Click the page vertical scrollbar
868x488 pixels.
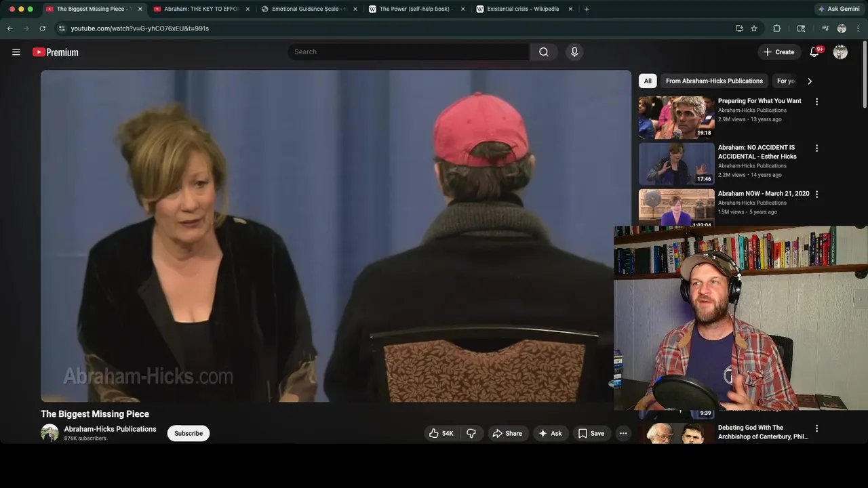[x=865, y=75]
